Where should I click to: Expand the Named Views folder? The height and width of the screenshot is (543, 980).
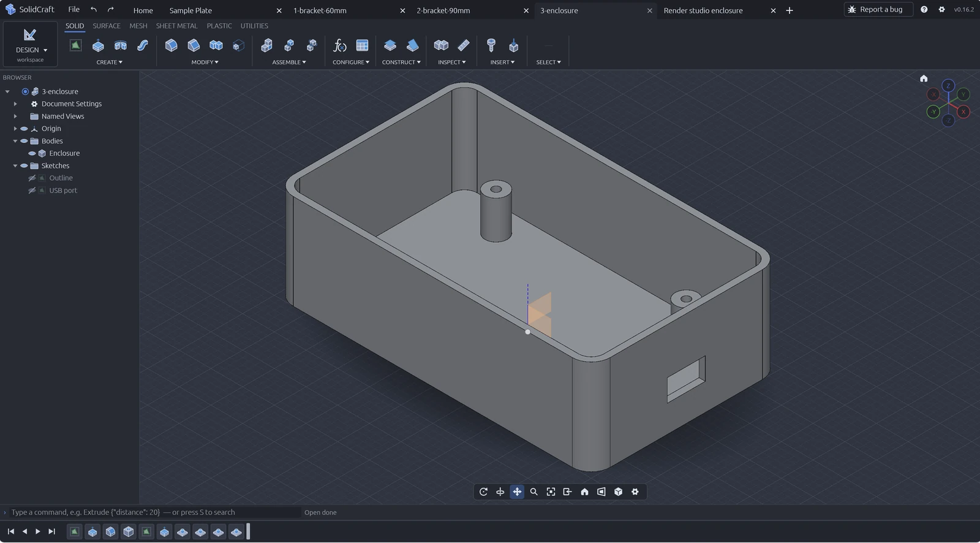point(15,116)
